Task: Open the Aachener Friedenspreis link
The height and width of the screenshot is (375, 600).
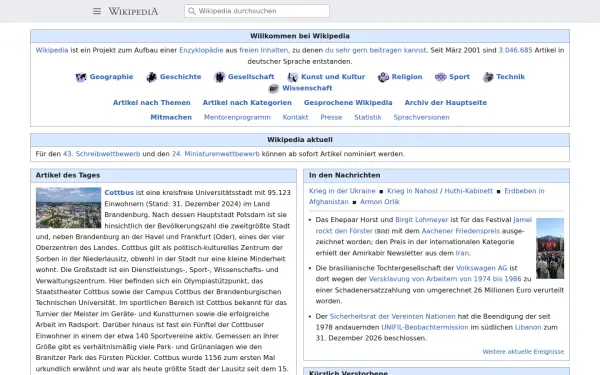Action: pos(461,231)
